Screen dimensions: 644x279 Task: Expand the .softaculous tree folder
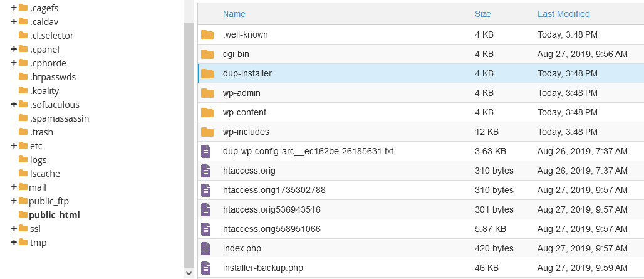point(14,104)
